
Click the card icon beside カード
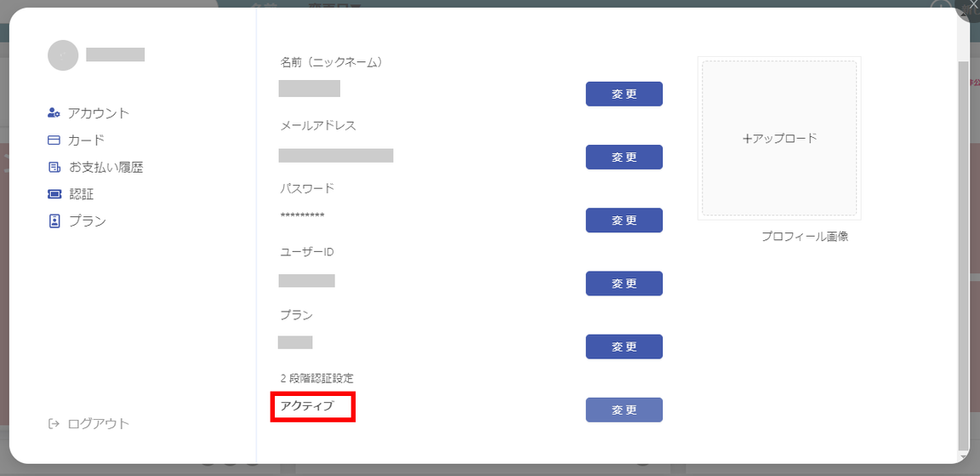(54, 141)
